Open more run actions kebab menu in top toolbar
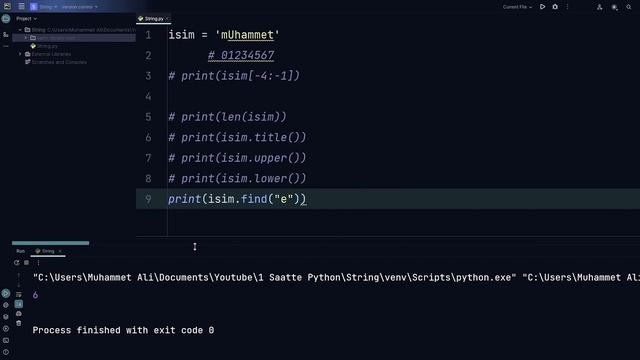 (567, 7)
